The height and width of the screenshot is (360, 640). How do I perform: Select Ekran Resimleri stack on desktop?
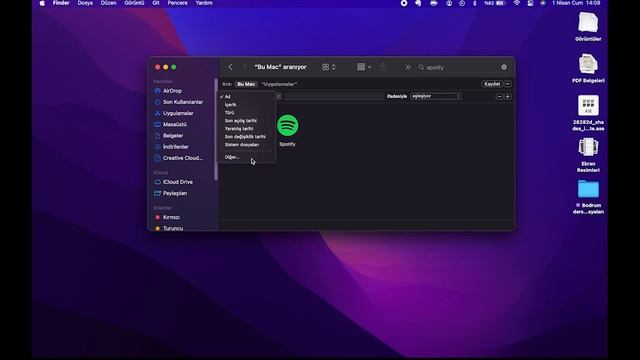click(588, 155)
